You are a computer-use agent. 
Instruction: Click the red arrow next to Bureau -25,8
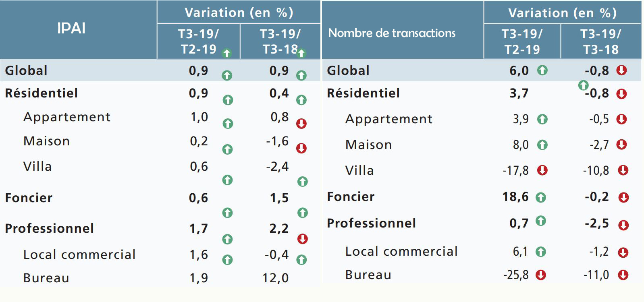tap(541, 275)
